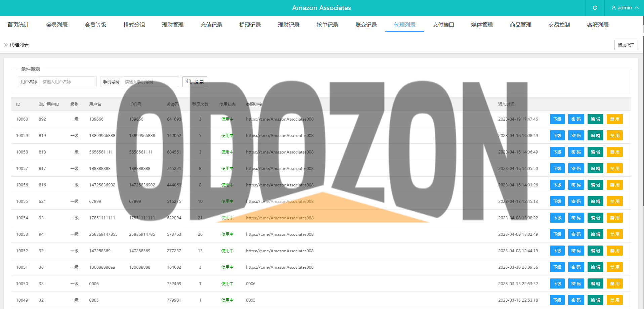The height and width of the screenshot is (309, 644).
Task: Click 密码 for agent ID 10054
Action: coord(576,218)
